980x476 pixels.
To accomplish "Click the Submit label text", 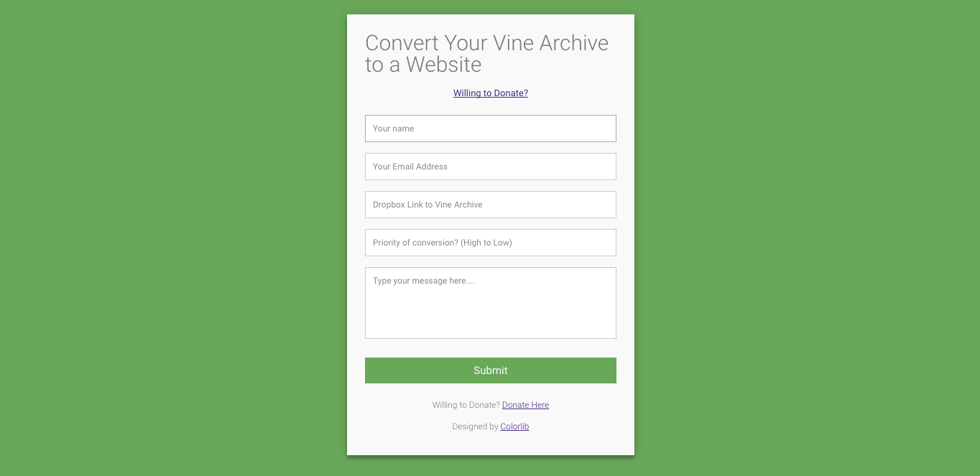I will [x=491, y=370].
